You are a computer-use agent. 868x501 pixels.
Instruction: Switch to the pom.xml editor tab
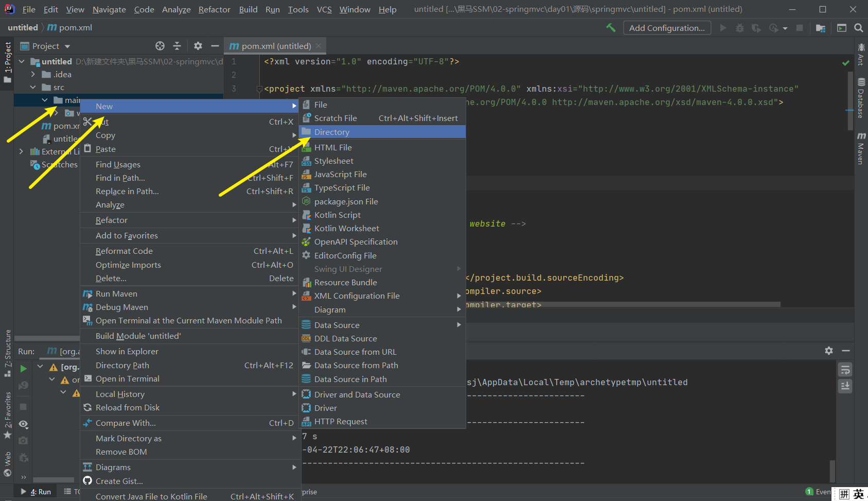[x=276, y=46]
